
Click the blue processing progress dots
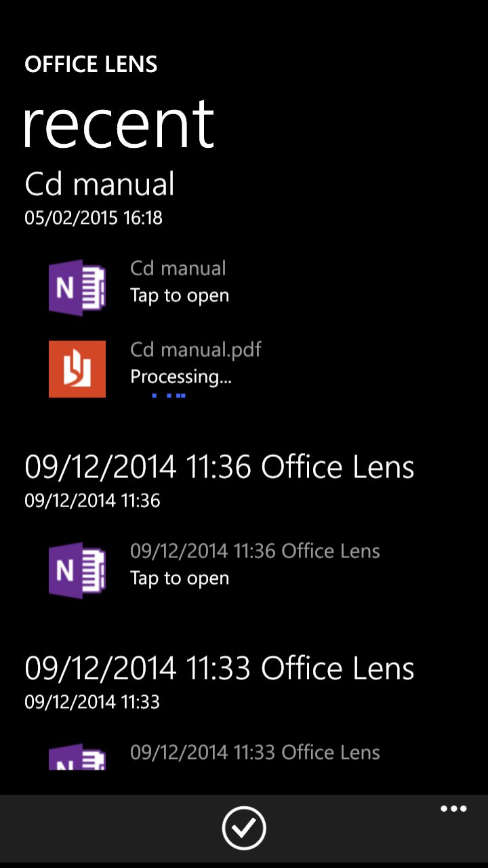point(169,395)
